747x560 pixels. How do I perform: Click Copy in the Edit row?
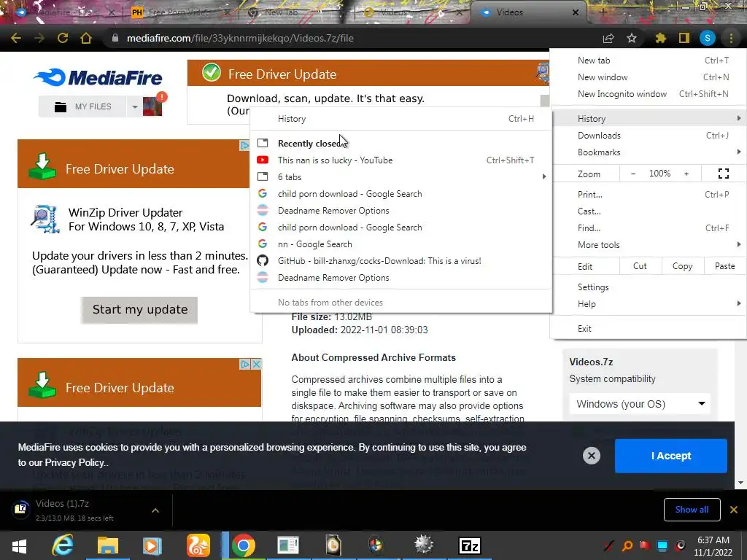[x=682, y=266]
